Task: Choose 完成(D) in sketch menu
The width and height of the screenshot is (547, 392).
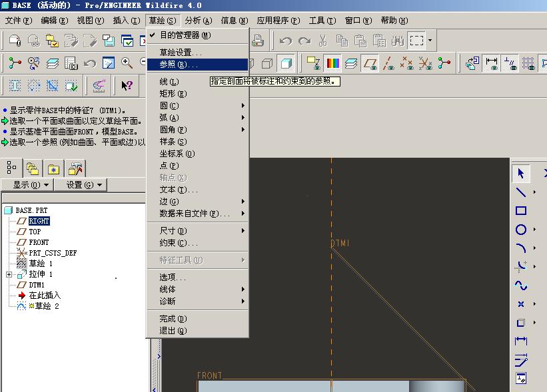Action: tap(198, 319)
